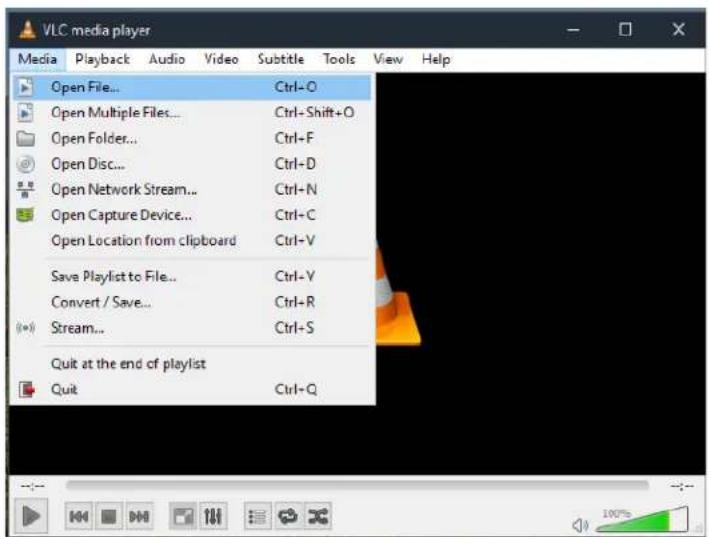Mute audio via speaker icon
The image size is (709, 537).
580,525
